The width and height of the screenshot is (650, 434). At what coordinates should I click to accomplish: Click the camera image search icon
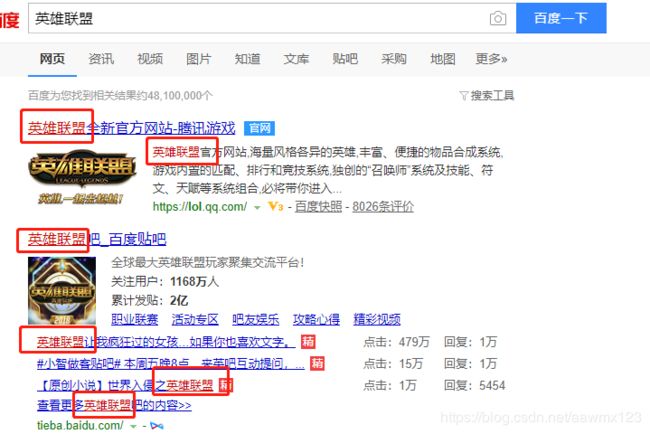pyautogui.click(x=497, y=18)
